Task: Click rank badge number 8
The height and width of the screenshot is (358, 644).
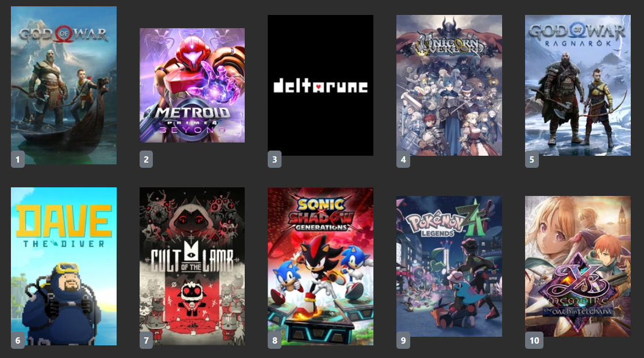Action: (x=275, y=340)
